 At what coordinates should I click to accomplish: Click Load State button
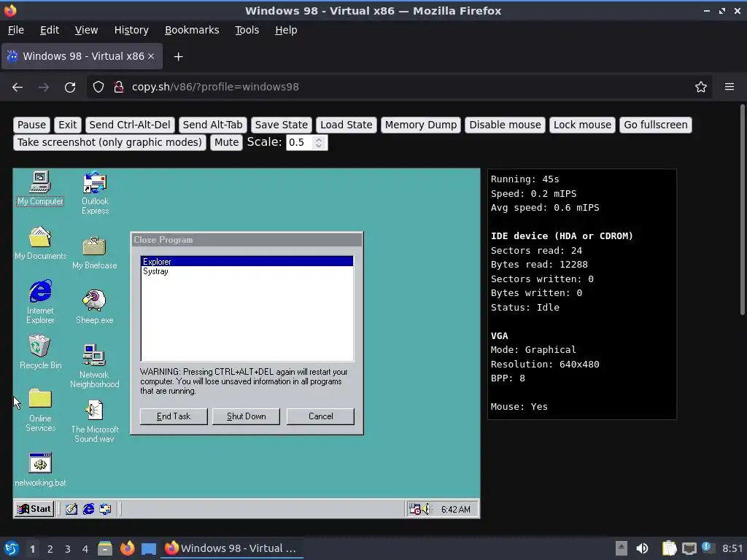click(347, 125)
